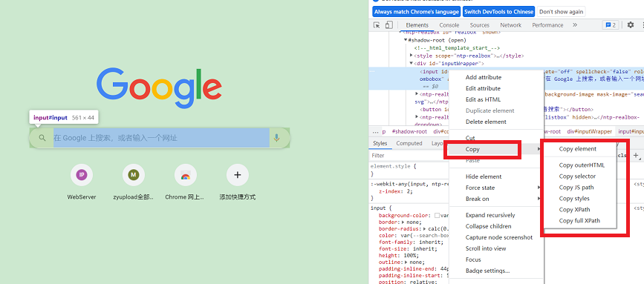This screenshot has height=284, width=644.
Task: Open the Chrome web store shortcut
Action: pyautogui.click(x=185, y=182)
